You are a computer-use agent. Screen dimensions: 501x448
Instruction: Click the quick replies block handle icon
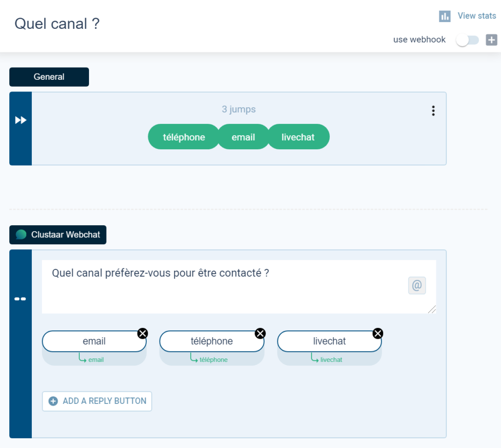click(21, 299)
